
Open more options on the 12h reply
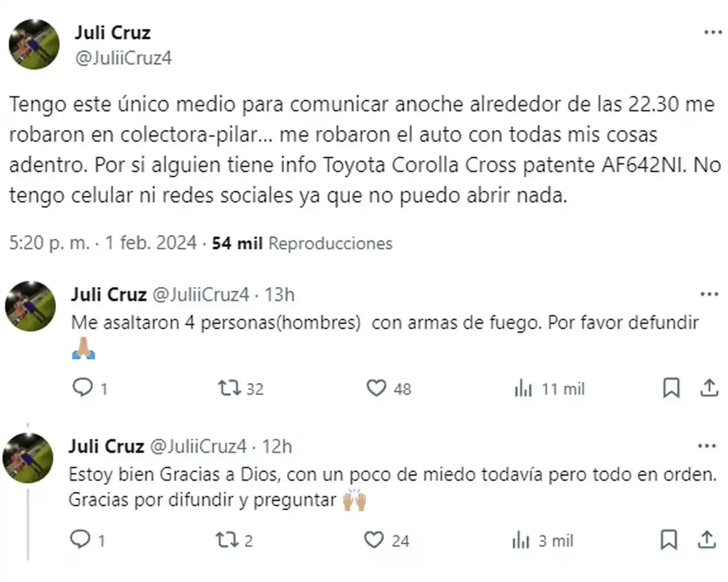pyautogui.click(x=707, y=446)
